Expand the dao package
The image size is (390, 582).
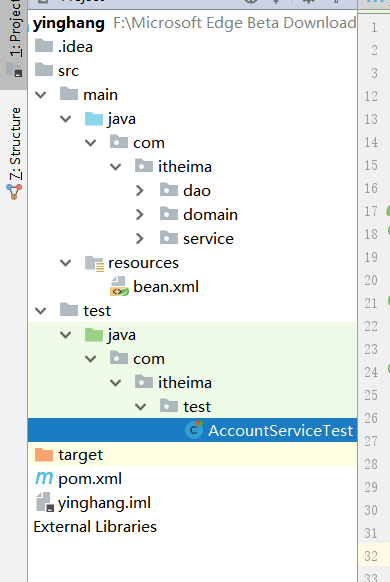click(x=140, y=190)
